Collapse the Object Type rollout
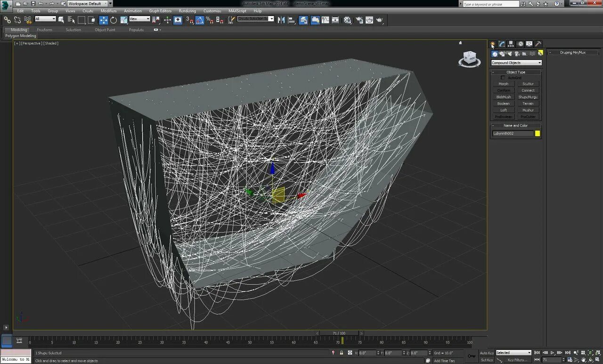 coord(516,72)
